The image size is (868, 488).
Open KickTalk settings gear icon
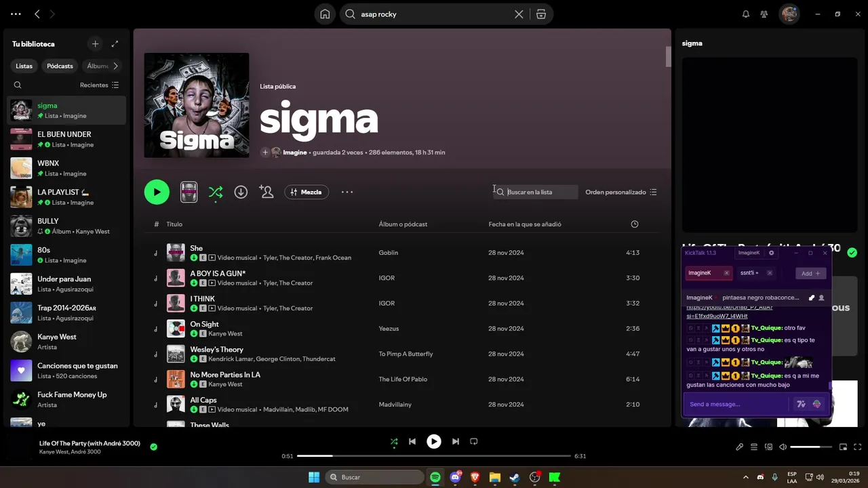(x=771, y=253)
